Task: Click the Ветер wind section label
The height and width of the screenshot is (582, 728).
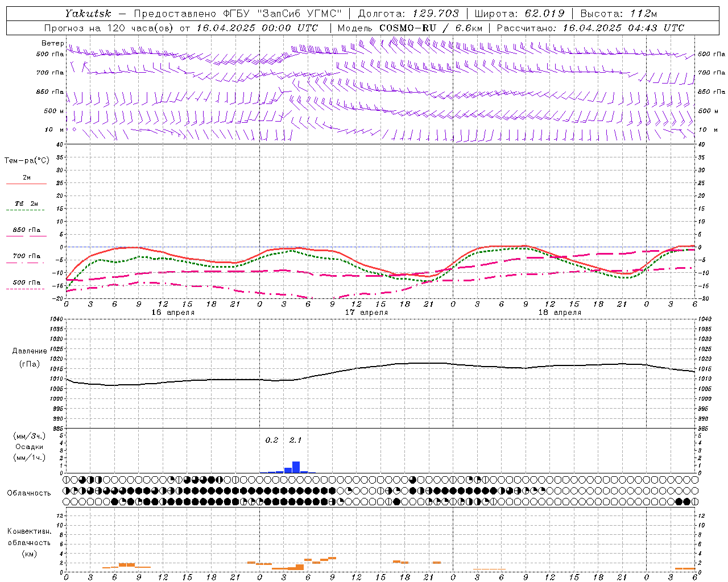Action: [x=52, y=43]
